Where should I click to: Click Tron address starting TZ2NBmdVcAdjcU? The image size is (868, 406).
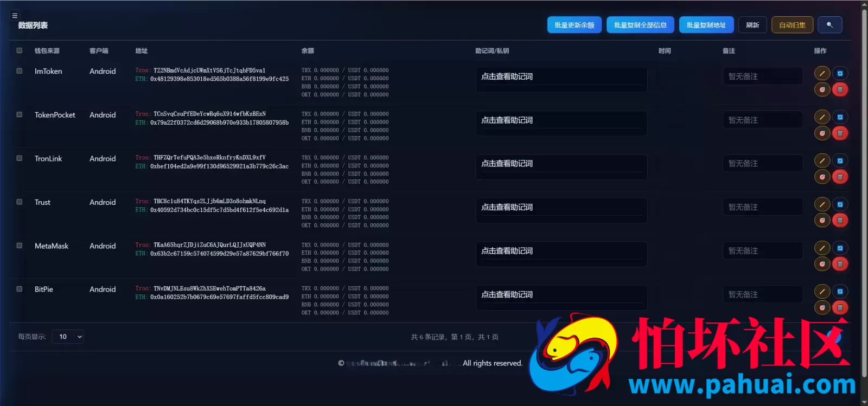click(x=209, y=70)
